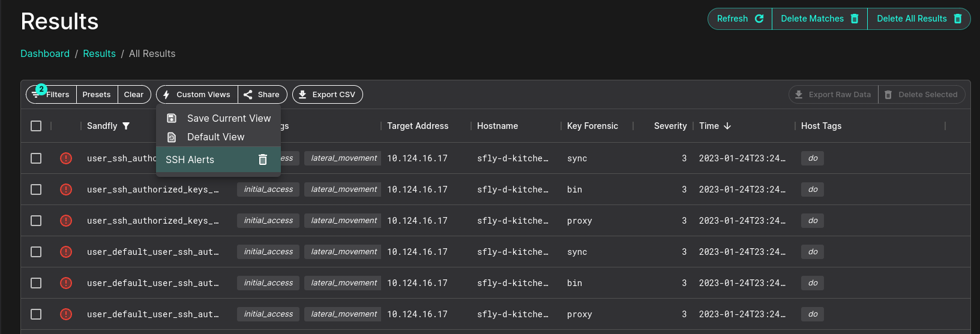Click 'do' host tag in last proxy row
Screen dimensions: 980x334
813,314
